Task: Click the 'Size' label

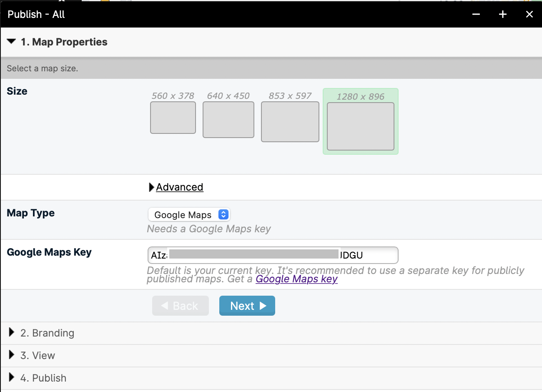Action: tap(17, 91)
